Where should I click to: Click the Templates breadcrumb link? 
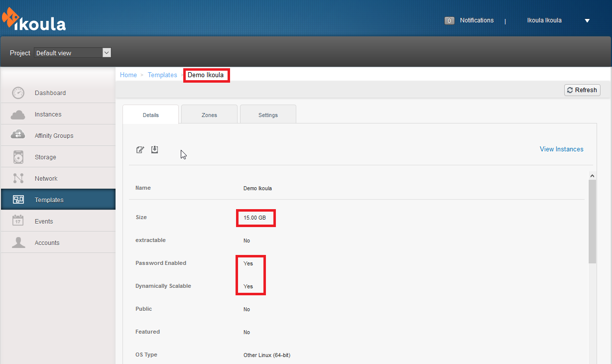[162, 75]
